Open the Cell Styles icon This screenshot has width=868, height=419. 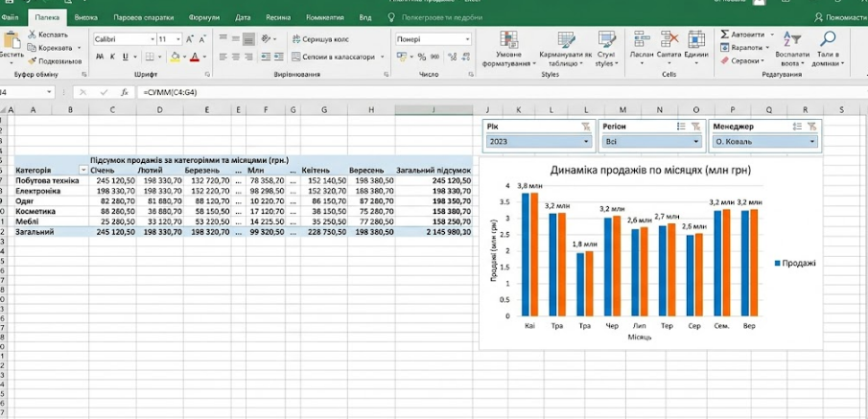point(607,39)
